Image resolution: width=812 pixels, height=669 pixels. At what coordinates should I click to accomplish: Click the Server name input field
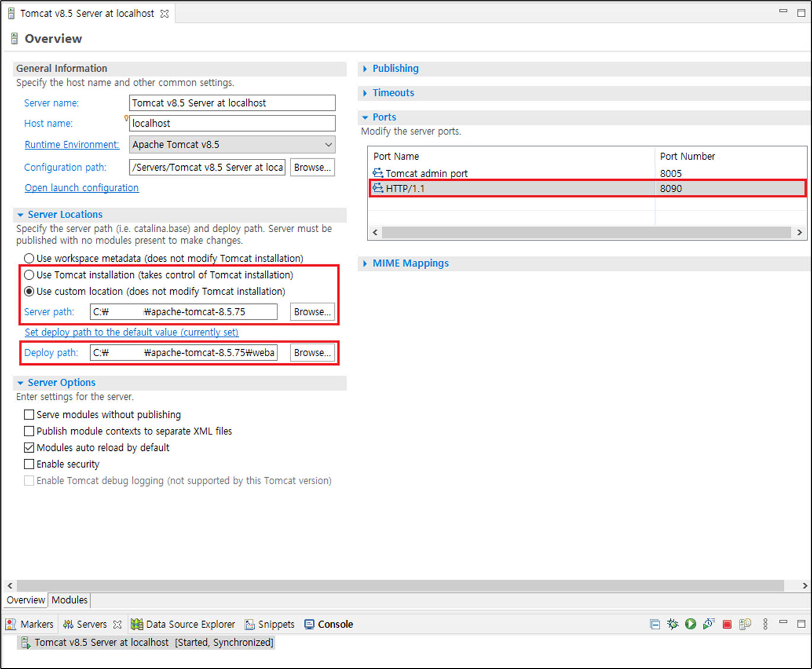(232, 103)
